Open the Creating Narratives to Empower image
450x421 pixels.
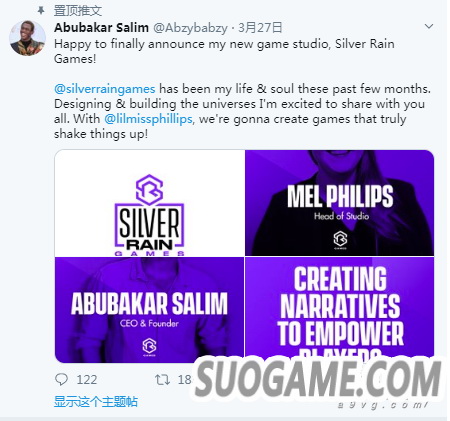(x=340, y=307)
